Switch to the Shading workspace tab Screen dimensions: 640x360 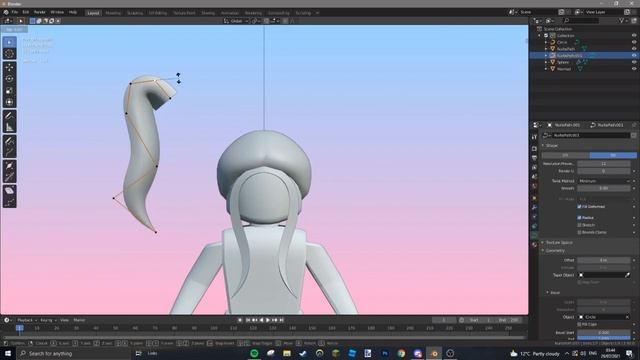pyautogui.click(x=208, y=13)
